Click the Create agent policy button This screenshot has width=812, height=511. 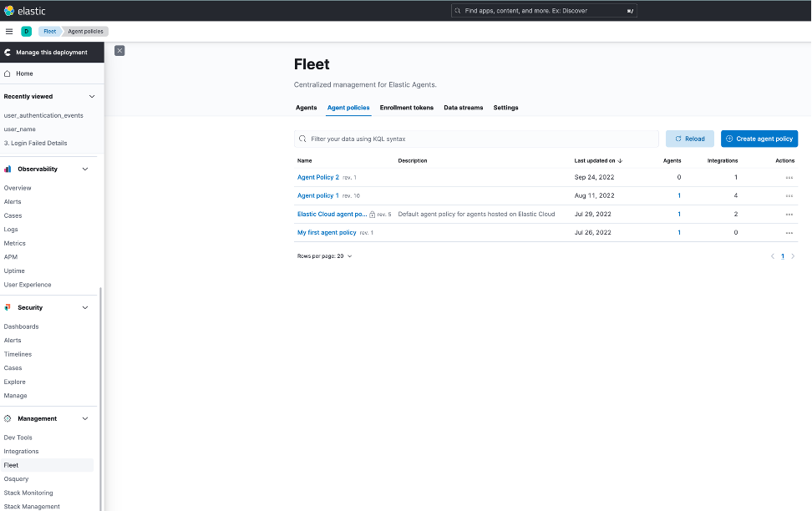759,139
